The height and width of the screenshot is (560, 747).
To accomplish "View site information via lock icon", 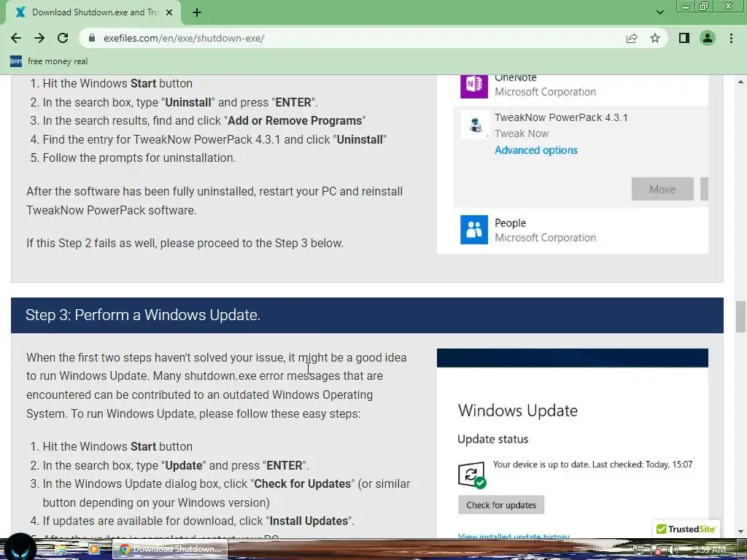I will (x=92, y=38).
